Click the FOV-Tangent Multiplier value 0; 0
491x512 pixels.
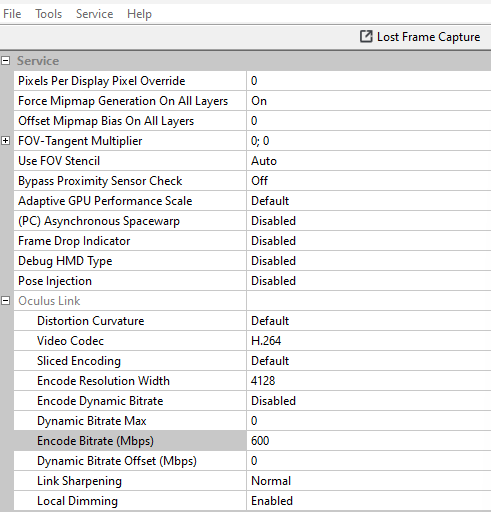click(369, 141)
